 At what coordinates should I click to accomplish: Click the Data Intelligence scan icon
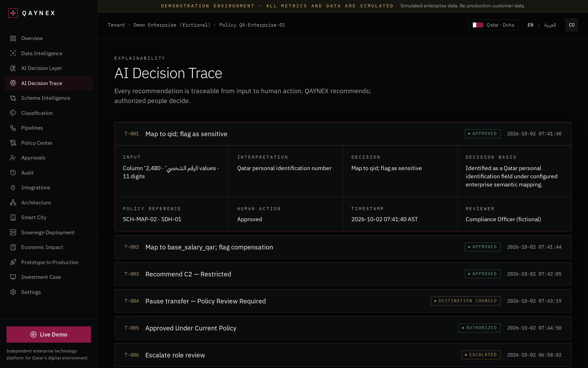pos(13,53)
